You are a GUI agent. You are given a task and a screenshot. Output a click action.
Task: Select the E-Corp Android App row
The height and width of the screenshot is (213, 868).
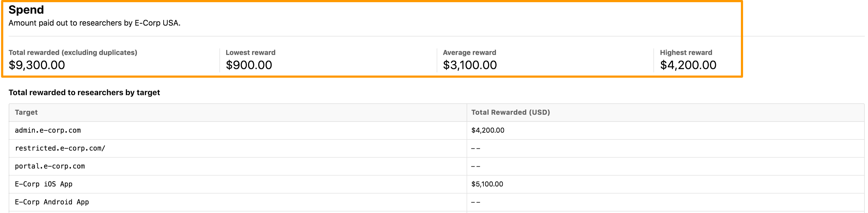coord(436,202)
